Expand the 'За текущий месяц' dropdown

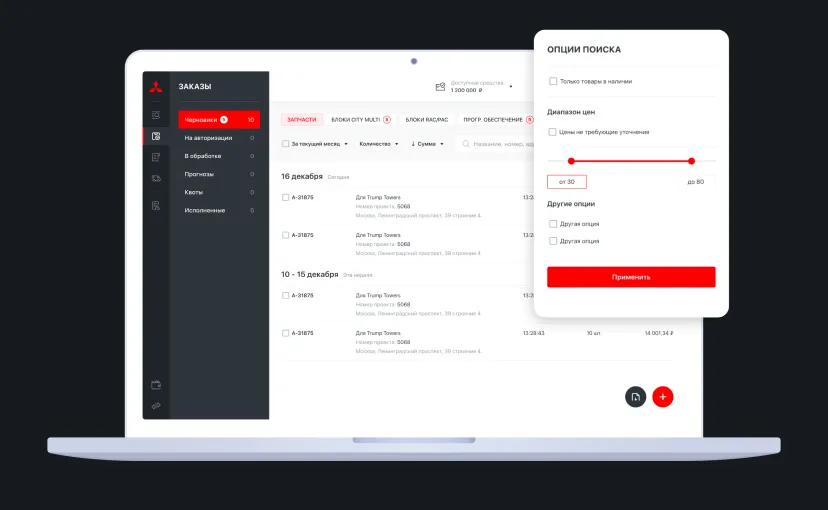(x=319, y=144)
